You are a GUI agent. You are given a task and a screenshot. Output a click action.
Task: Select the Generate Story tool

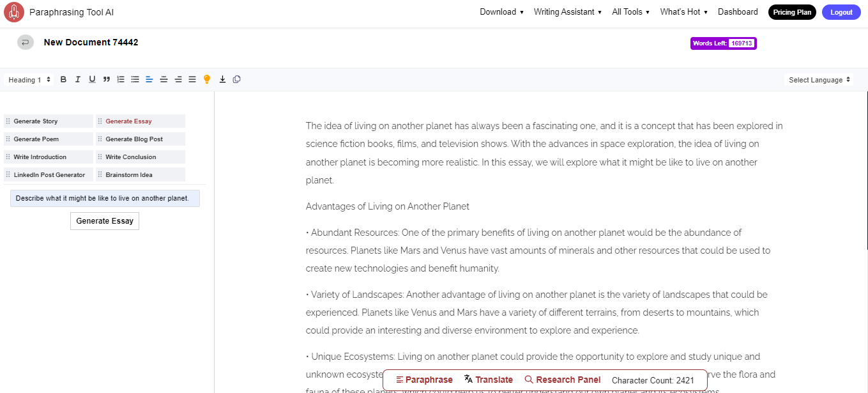[49, 121]
